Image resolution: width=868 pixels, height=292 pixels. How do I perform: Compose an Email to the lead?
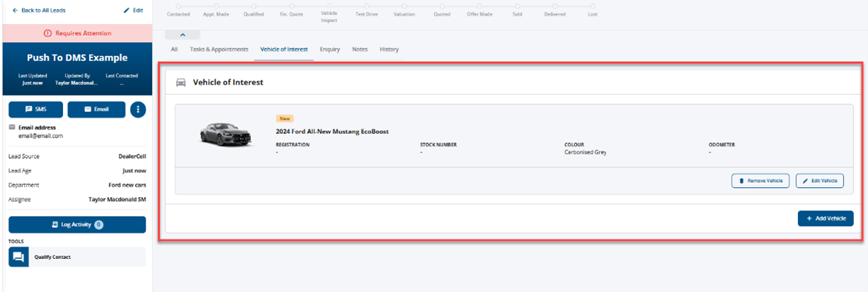[x=96, y=109]
